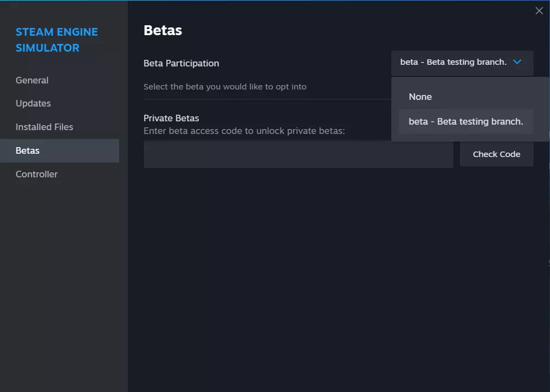This screenshot has width=550, height=392.
Task: Click the Beta Participation label
Action: click(x=181, y=63)
